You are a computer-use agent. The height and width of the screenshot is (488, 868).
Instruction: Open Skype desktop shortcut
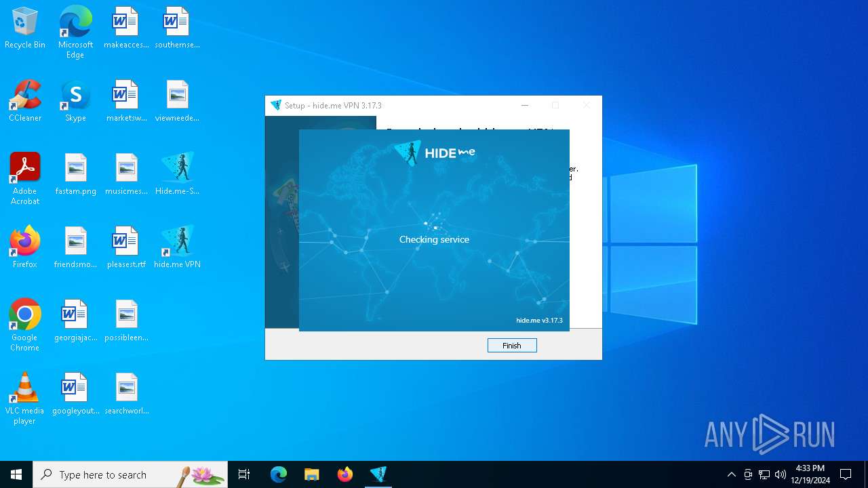(x=75, y=102)
